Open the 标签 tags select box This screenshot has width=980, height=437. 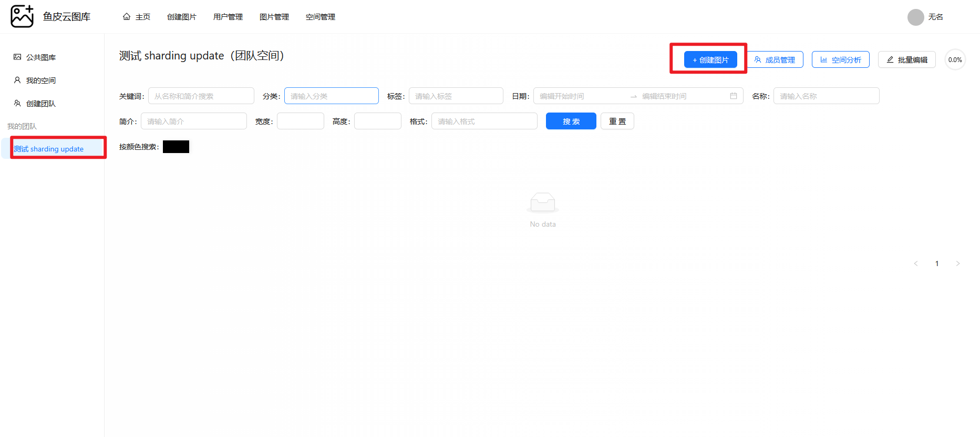pos(456,96)
